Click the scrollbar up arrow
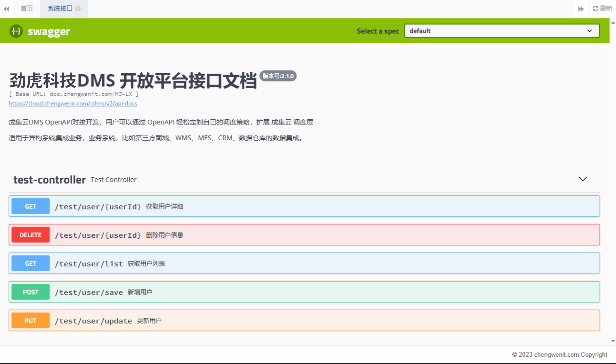This screenshot has width=616, height=364. (613, 23)
